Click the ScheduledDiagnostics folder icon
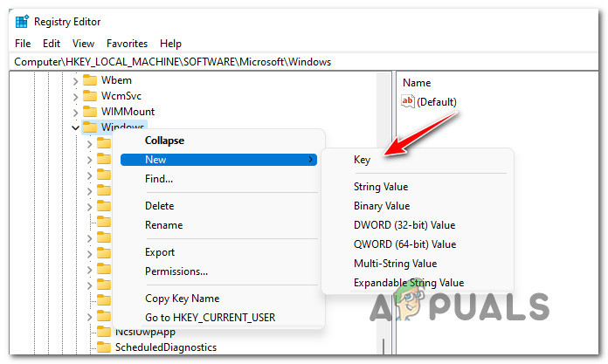The height and width of the screenshot is (364, 608). coord(104,347)
